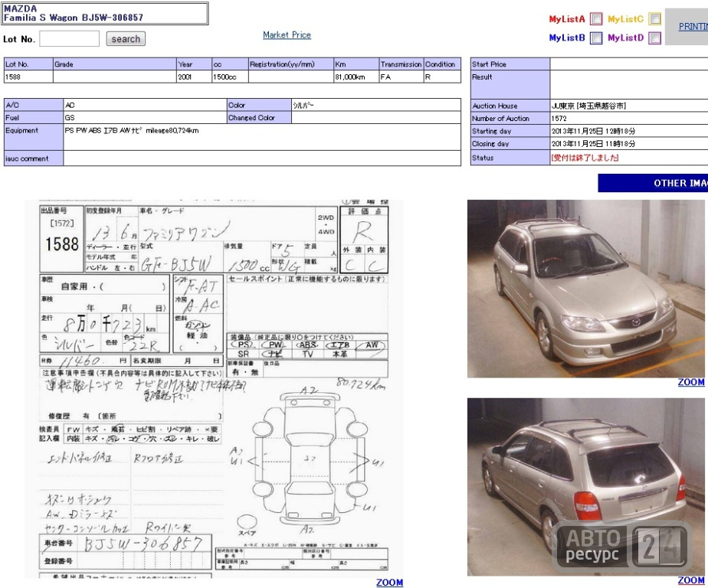Open the rear view car photo

click(x=585, y=486)
